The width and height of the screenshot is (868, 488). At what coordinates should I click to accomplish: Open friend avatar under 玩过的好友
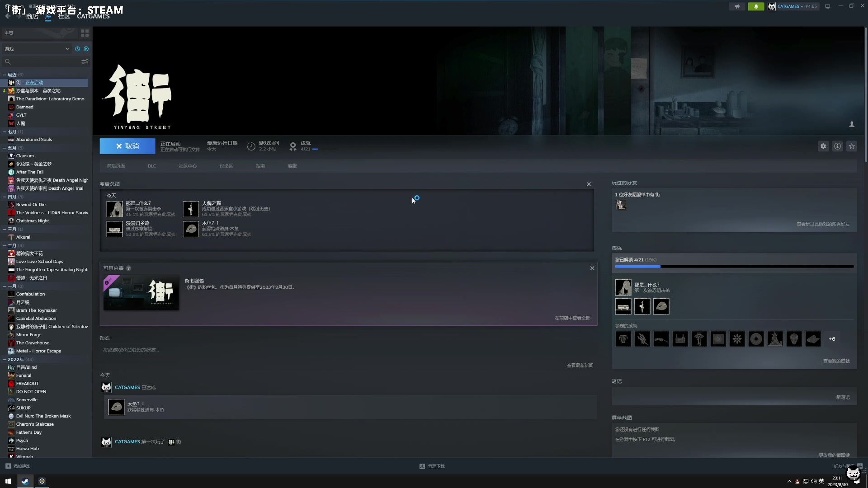coord(621,205)
